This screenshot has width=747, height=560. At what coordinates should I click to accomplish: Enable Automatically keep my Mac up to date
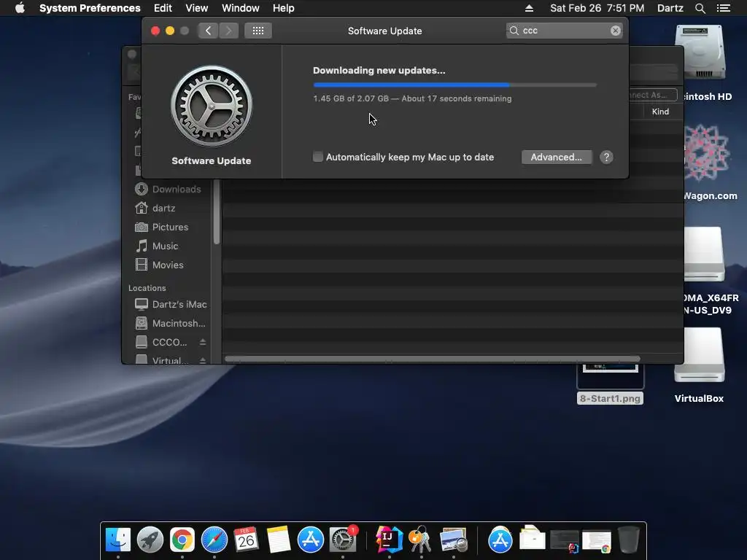click(318, 157)
